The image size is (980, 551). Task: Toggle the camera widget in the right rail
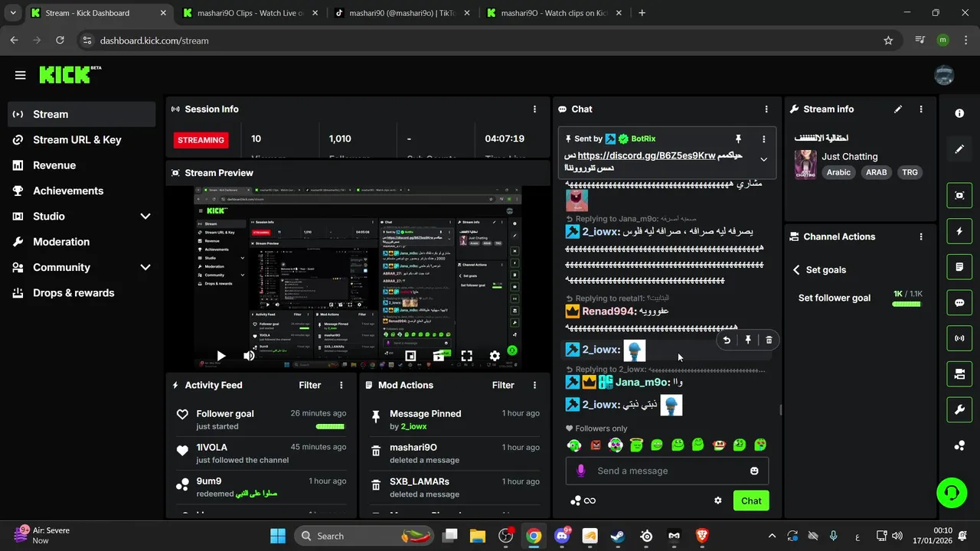click(959, 374)
